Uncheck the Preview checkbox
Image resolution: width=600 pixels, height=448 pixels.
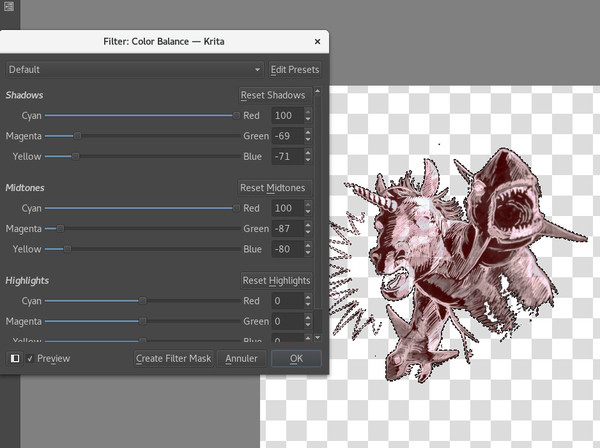tap(30, 358)
